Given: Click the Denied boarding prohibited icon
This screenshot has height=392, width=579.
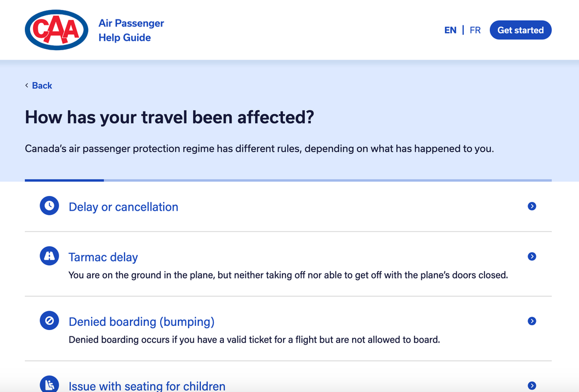Looking at the screenshot, I should point(50,321).
